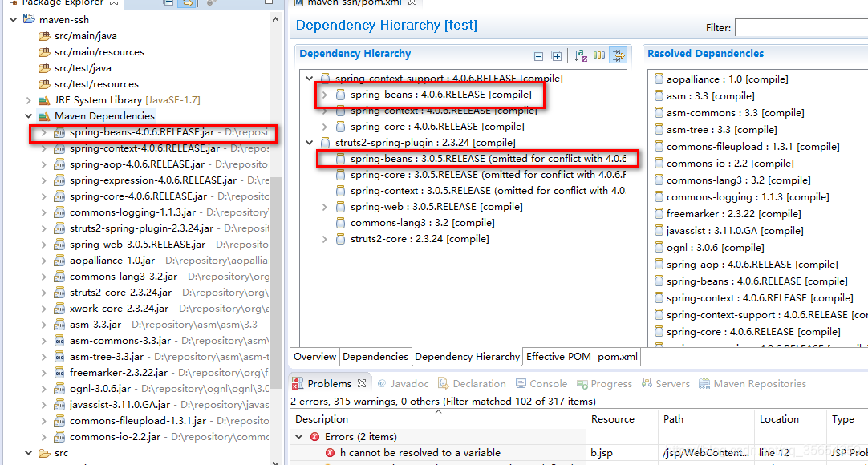
Task: Toggle the show group id icon
Action: point(599,55)
